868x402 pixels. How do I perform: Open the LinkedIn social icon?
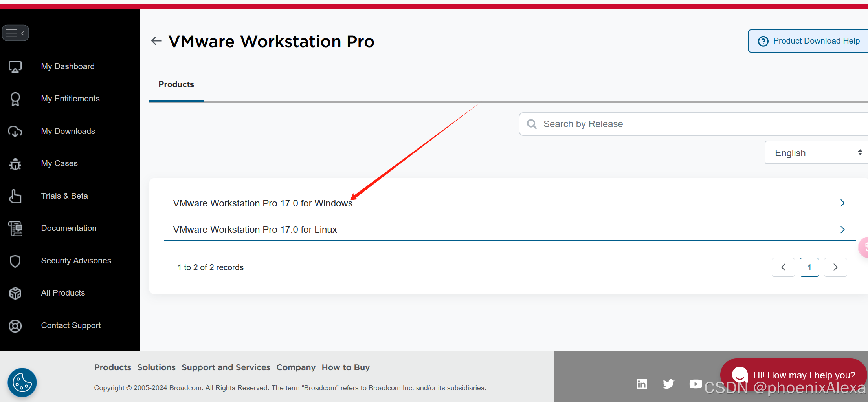click(x=642, y=384)
